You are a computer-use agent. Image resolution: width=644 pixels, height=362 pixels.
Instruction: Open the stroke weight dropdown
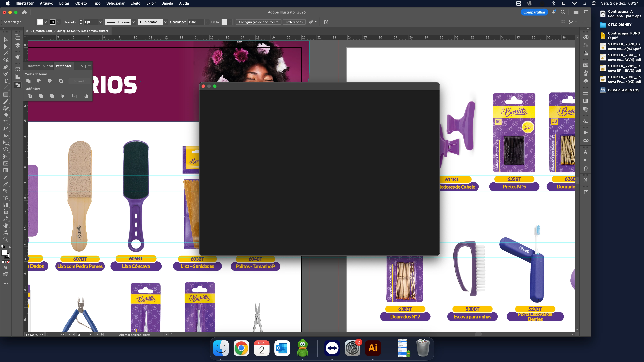click(100, 22)
